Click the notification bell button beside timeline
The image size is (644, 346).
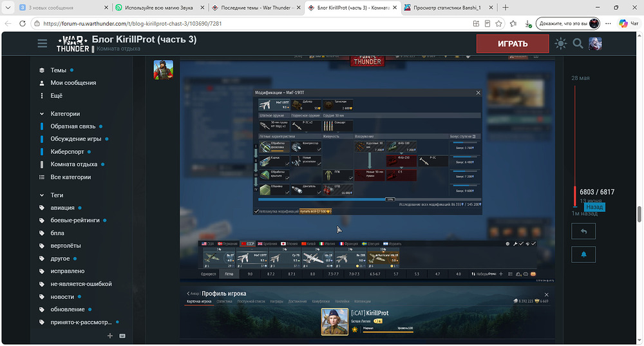click(583, 255)
